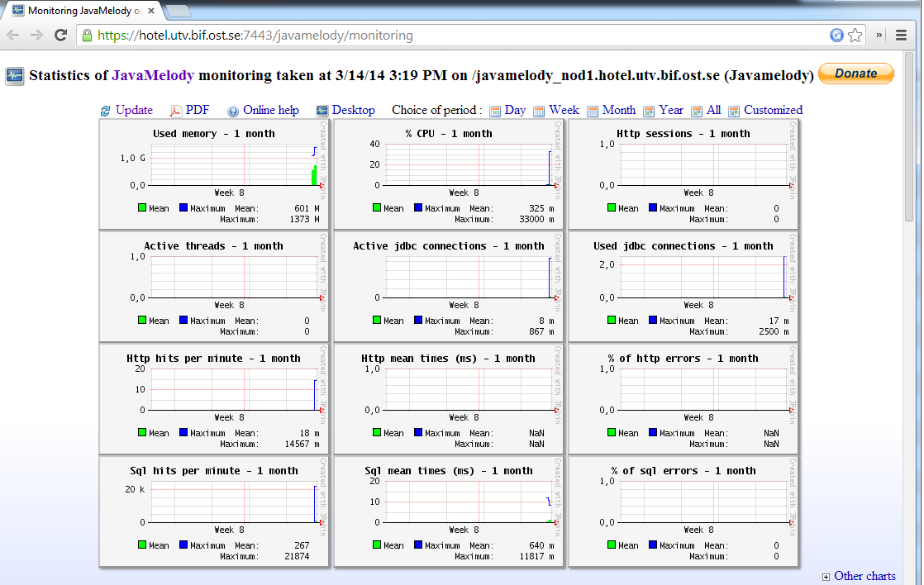Open the Chrome hamburger menu
924x585 pixels.
click(901, 36)
